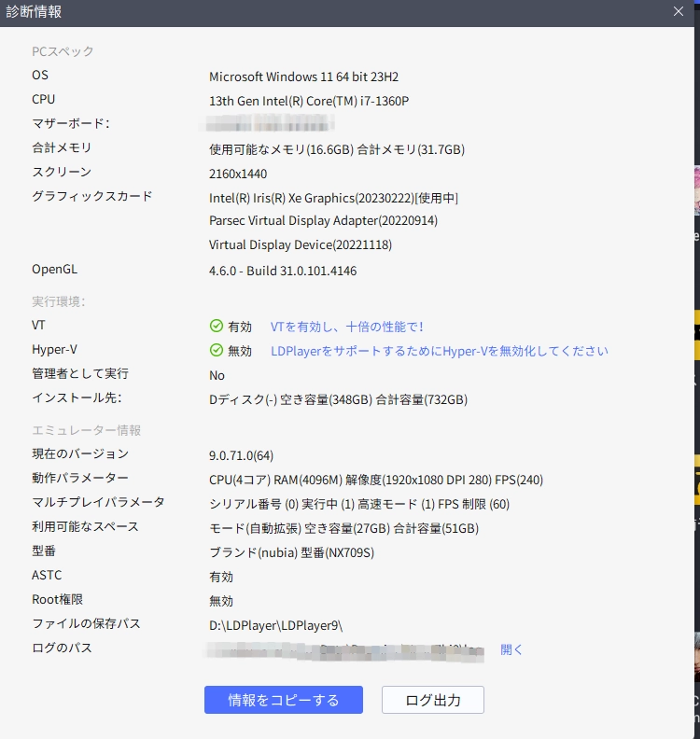Click the blurred motherboard value
Viewport: 700px width, 739px height.
pyautogui.click(x=271, y=124)
